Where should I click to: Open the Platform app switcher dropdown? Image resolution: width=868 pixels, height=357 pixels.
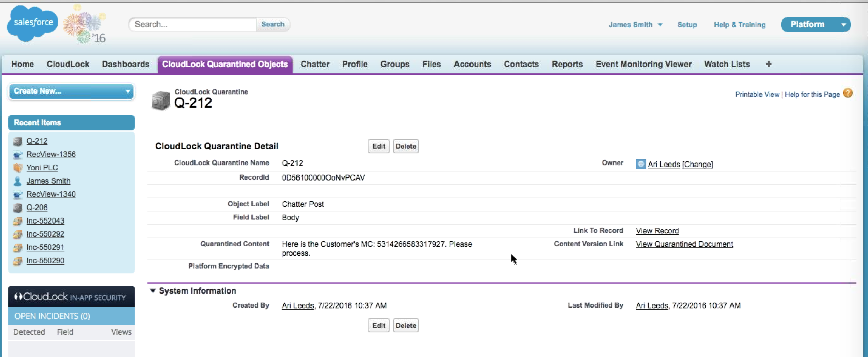843,25
